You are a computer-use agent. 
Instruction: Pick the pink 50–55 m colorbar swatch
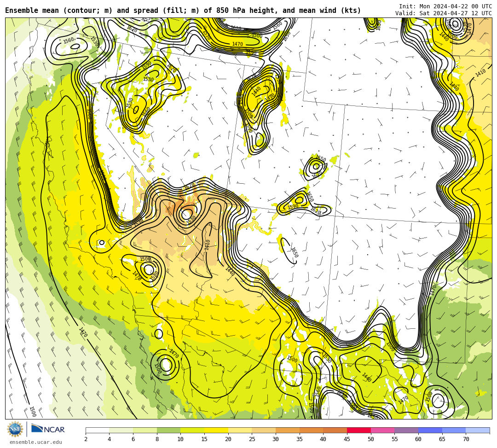click(382, 430)
